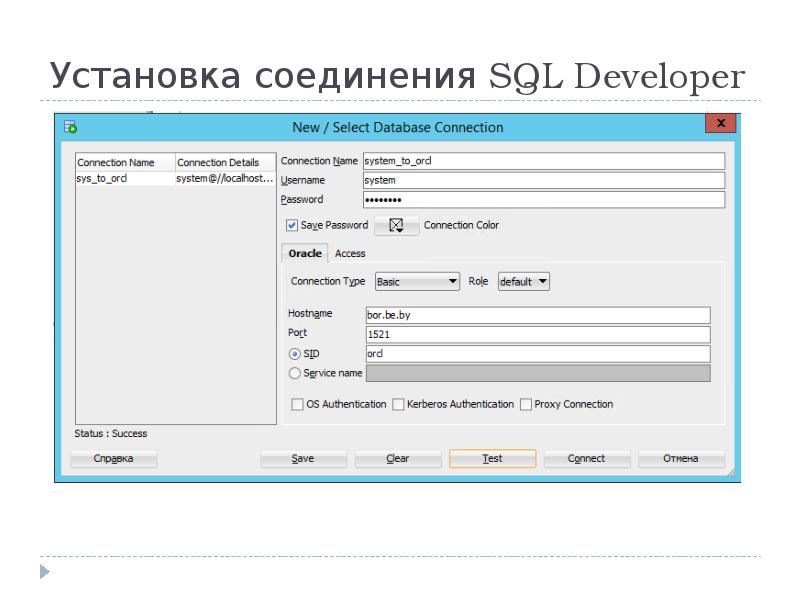Click the database icon in the title bar
Screen dimensions: 800x600
[70, 125]
